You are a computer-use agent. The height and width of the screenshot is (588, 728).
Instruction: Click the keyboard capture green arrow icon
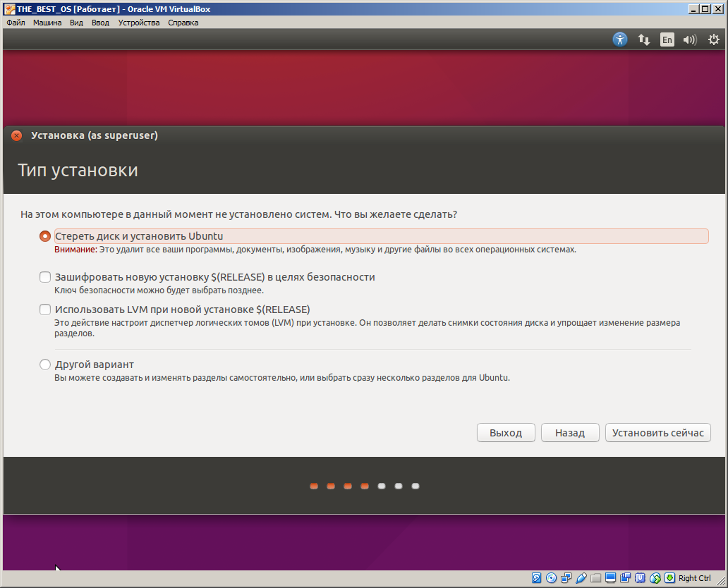[x=669, y=578]
